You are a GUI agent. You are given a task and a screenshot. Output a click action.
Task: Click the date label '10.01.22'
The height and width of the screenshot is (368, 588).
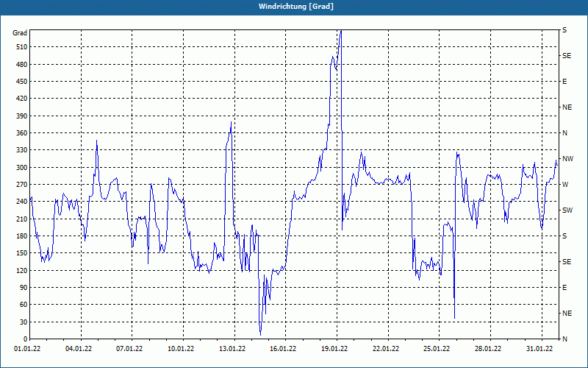pyautogui.click(x=181, y=349)
